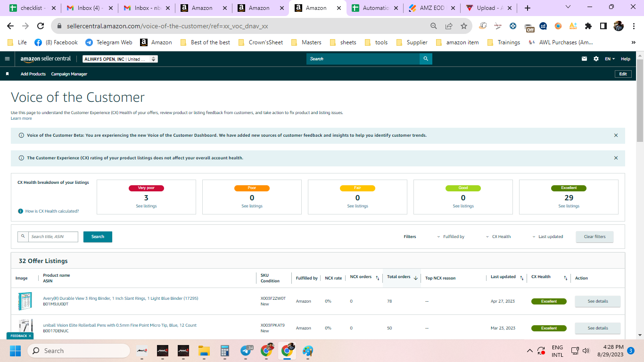Click the Seller Central top search field

coord(363,59)
